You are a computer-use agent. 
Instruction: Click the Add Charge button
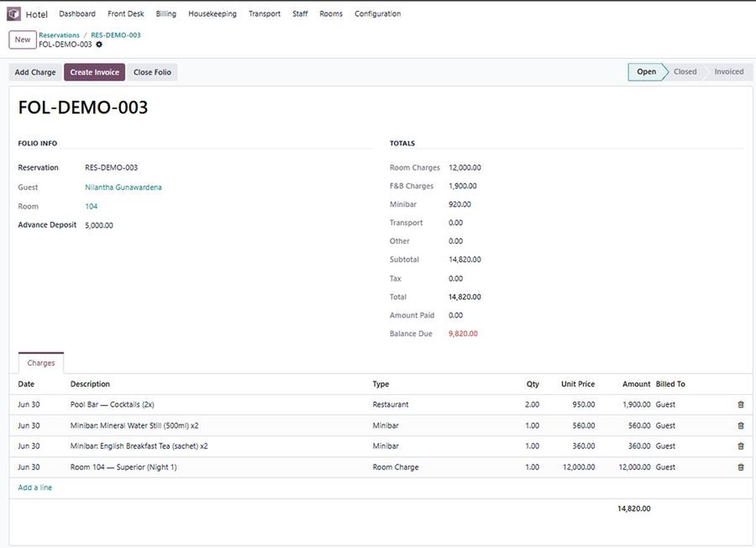[35, 72]
